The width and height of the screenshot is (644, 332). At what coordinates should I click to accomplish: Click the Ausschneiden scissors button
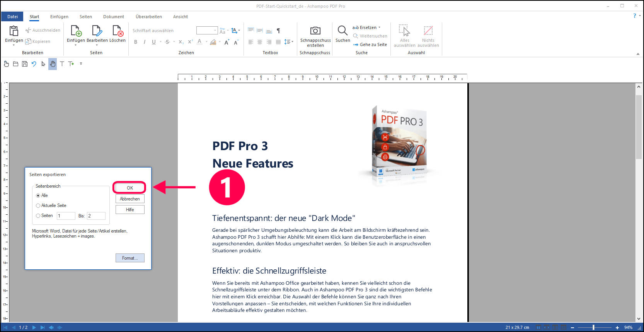[x=43, y=30]
